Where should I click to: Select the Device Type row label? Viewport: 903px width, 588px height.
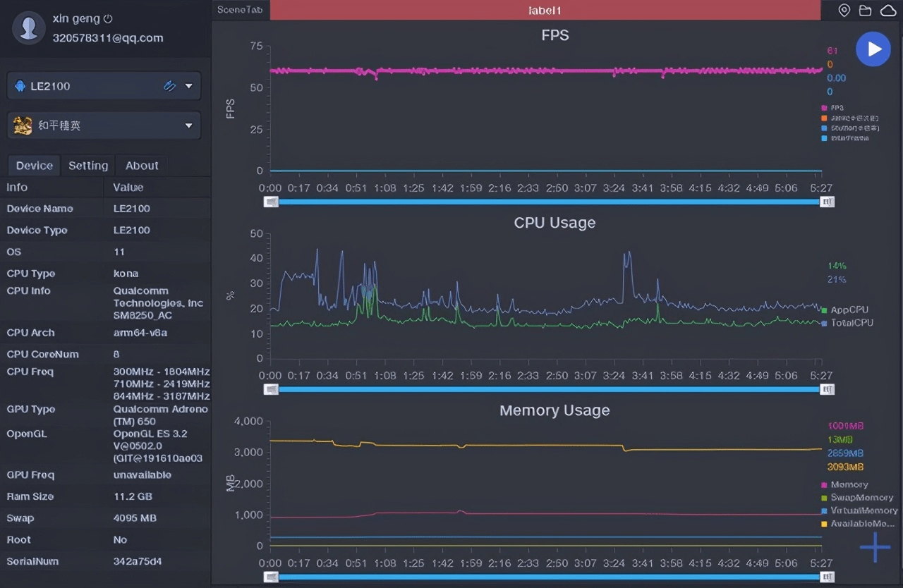[37, 231]
